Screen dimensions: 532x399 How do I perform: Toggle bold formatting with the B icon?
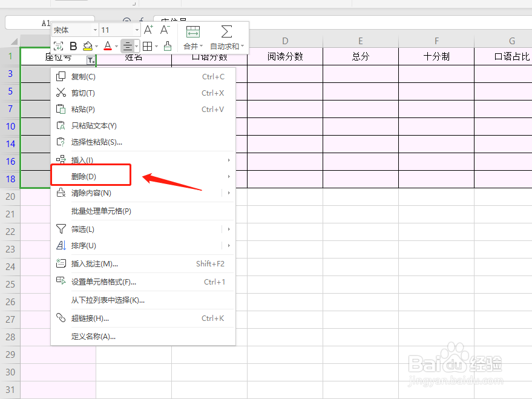pyautogui.click(x=73, y=46)
